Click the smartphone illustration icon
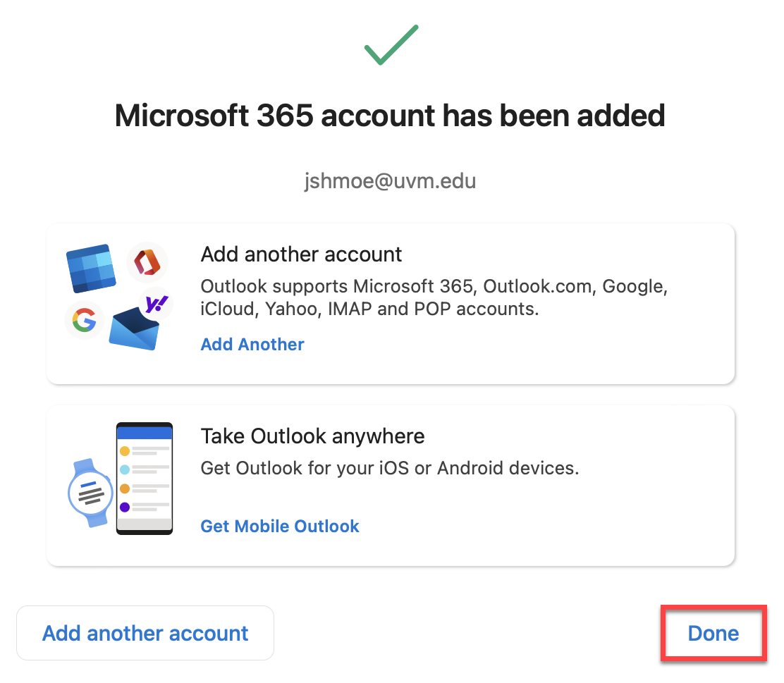The width and height of the screenshot is (784, 683). (x=145, y=479)
